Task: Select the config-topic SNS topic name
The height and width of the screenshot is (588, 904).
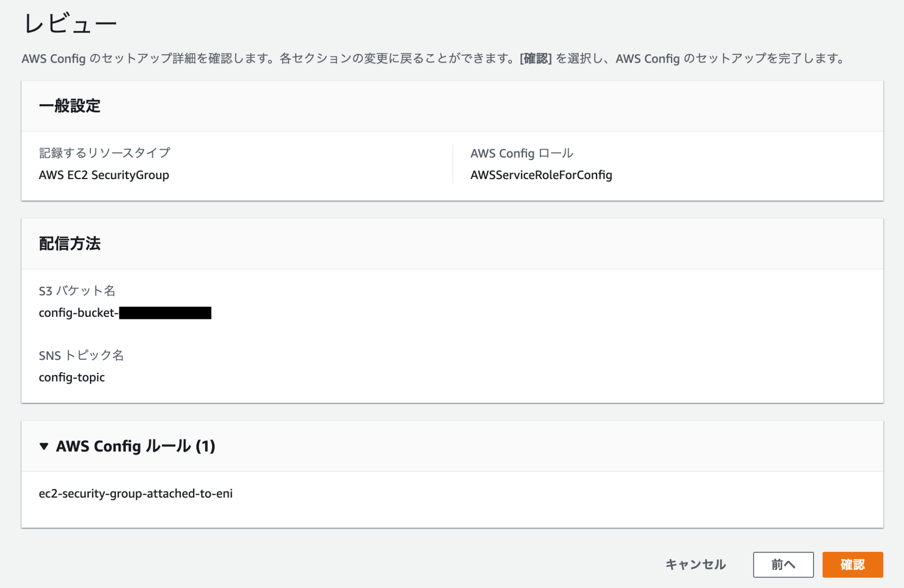Action: [72, 377]
